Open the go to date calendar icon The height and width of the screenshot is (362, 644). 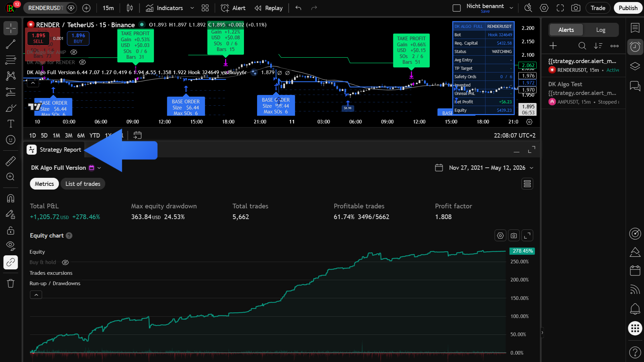[x=137, y=135]
